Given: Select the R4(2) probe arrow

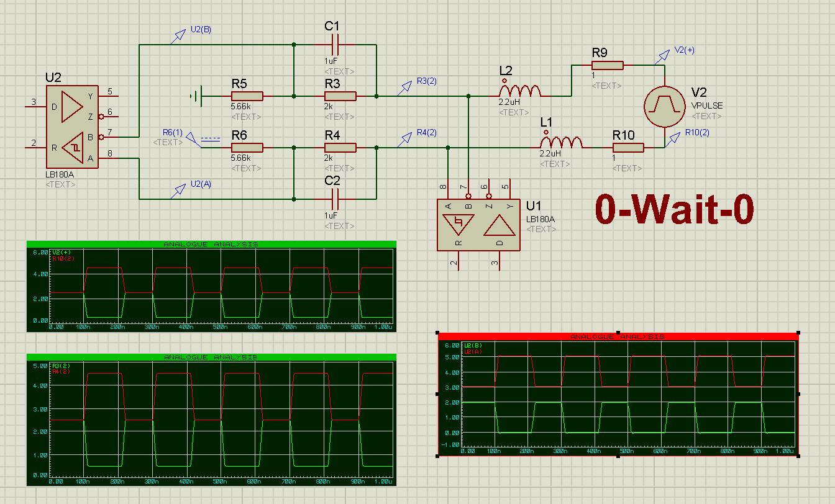Looking at the screenshot, I should pos(407,138).
